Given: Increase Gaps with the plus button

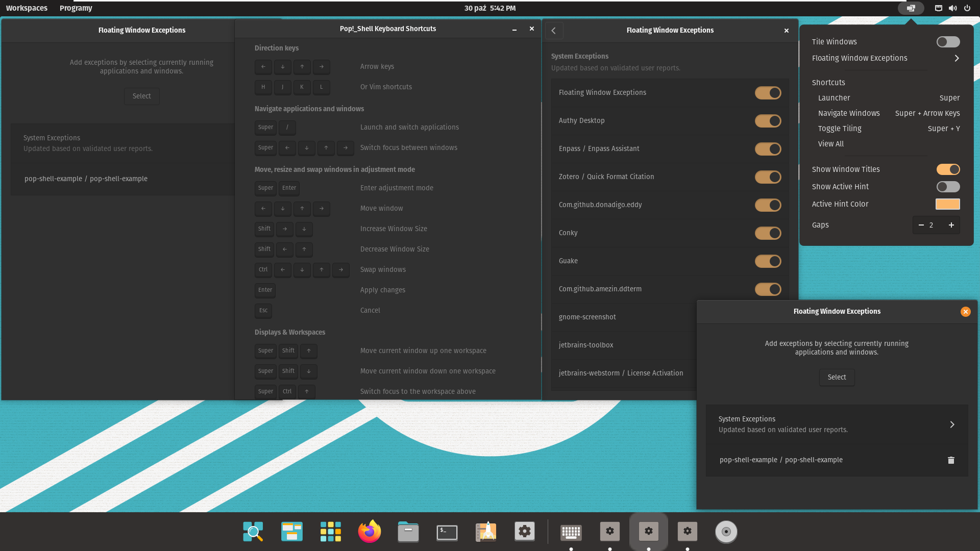Looking at the screenshot, I should point(951,225).
